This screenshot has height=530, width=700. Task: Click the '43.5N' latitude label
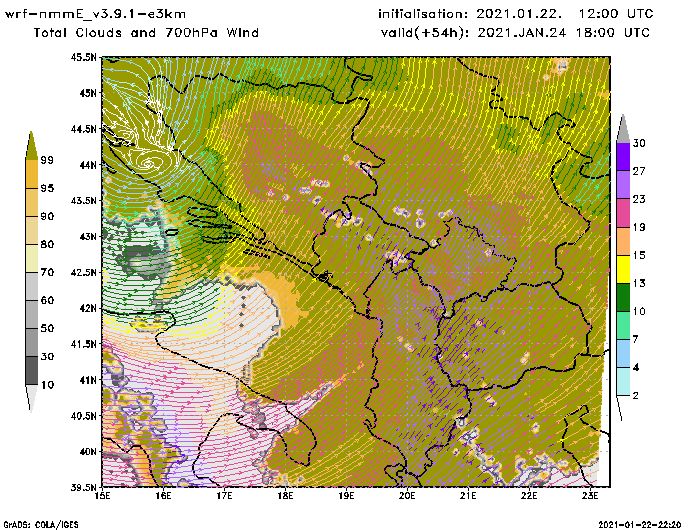[83, 200]
